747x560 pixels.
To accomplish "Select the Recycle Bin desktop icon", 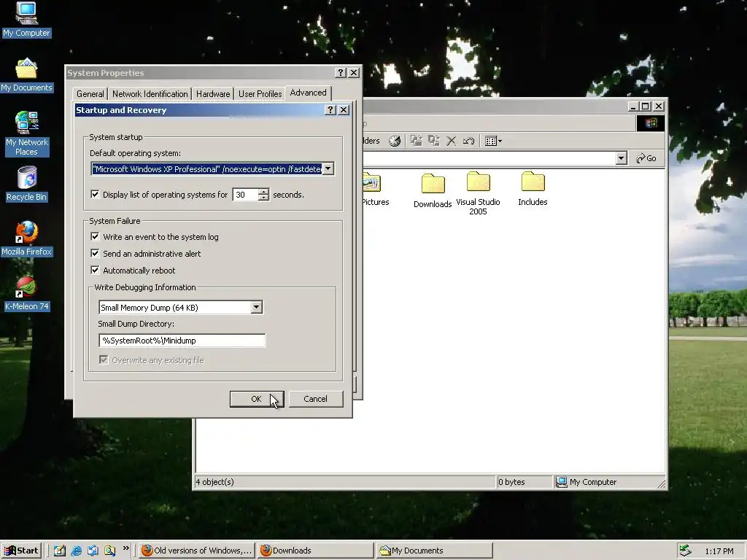I will pyautogui.click(x=26, y=184).
